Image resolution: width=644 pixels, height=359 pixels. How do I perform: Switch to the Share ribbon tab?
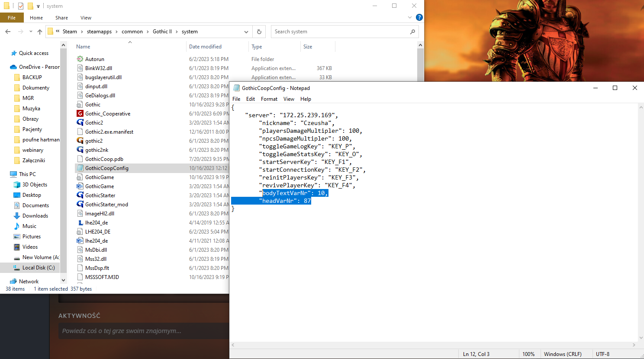click(x=61, y=18)
